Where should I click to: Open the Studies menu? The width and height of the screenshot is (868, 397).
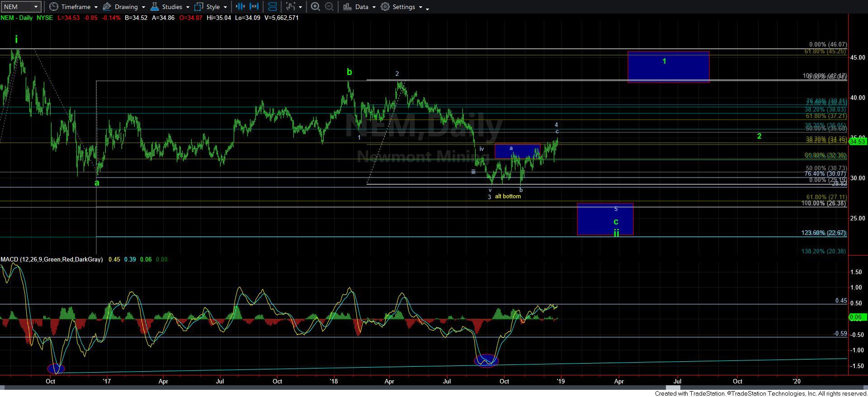click(x=172, y=7)
